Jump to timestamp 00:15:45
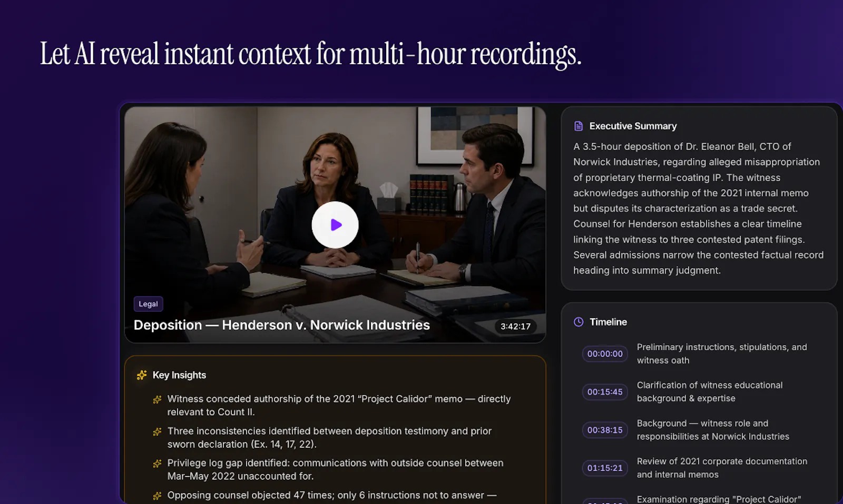The width and height of the screenshot is (843, 504). (x=605, y=392)
